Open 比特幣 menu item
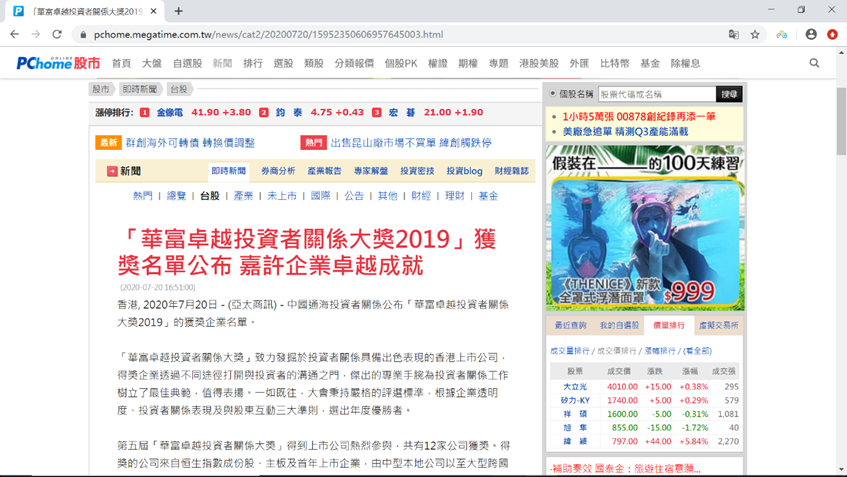Screen dimensions: 847x477 tap(615, 63)
